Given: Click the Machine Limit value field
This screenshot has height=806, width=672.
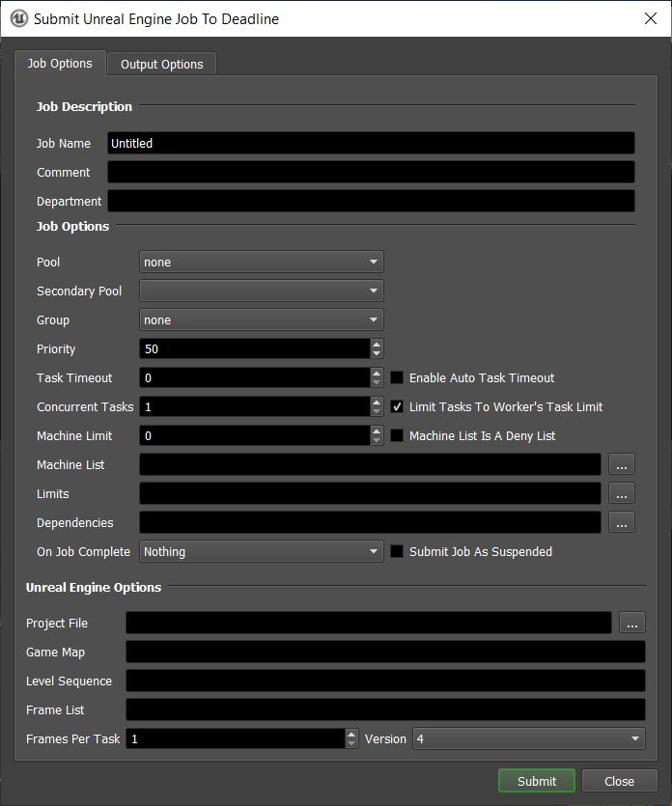Looking at the screenshot, I should click(x=255, y=436).
